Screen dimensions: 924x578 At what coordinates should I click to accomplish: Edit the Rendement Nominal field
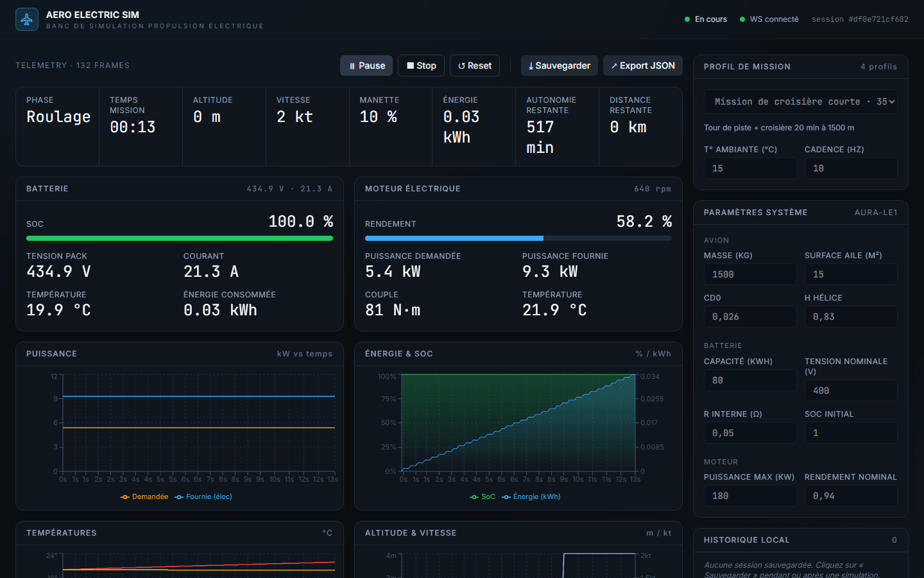[x=851, y=496]
